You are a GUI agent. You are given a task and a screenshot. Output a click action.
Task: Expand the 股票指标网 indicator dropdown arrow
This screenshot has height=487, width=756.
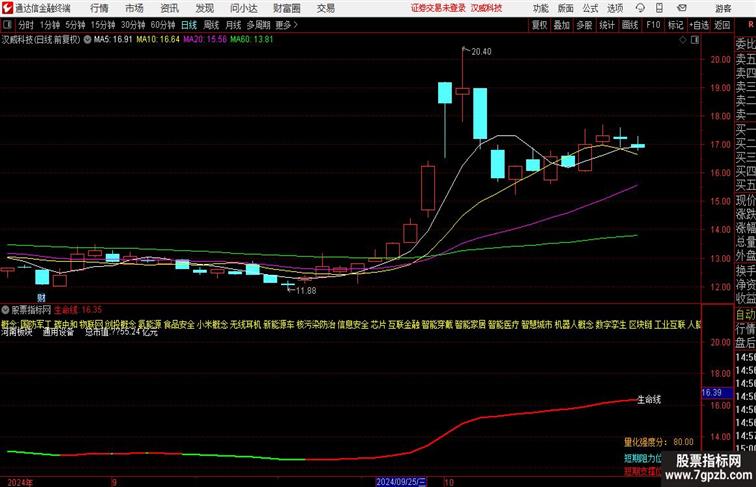coord(5,310)
